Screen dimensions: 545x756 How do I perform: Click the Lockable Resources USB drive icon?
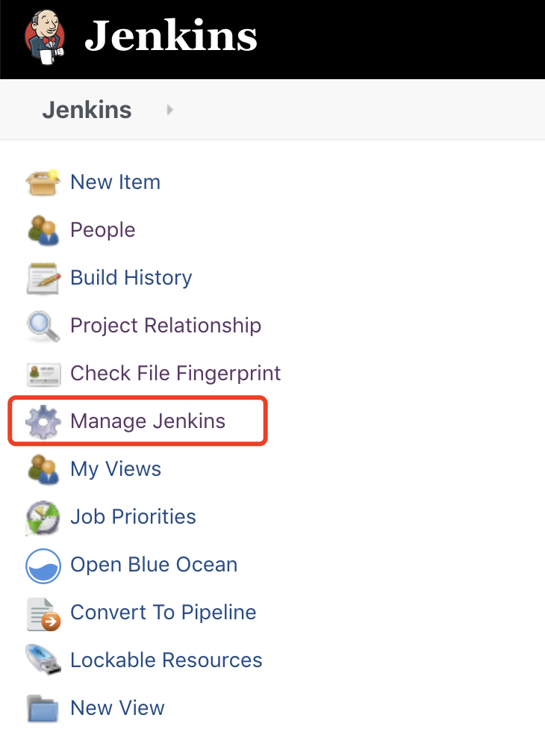point(43,660)
